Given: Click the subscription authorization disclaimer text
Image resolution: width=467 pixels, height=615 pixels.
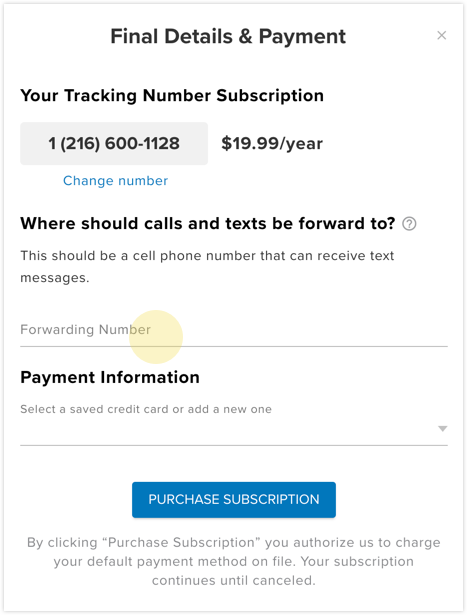Looking at the screenshot, I should click(234, 561).
